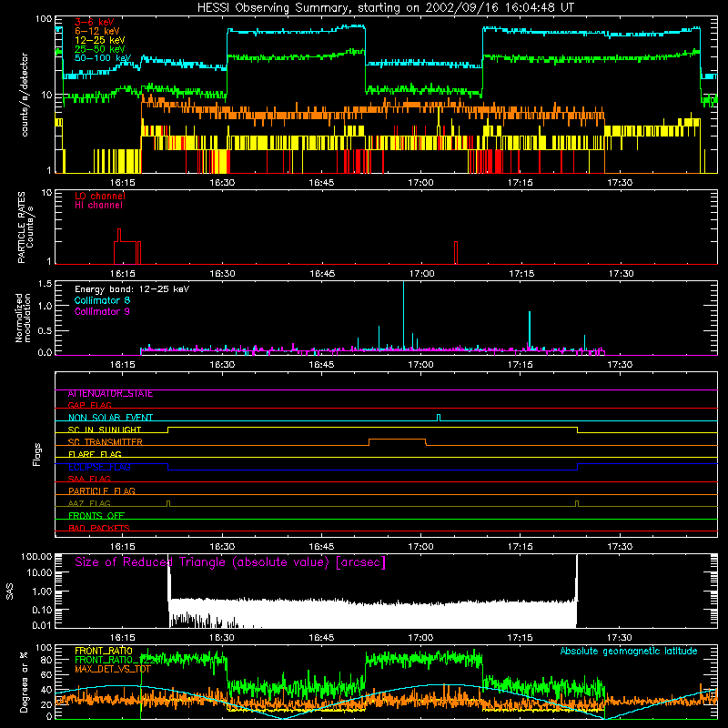Click the SAA_FLAG label

(89, 480)
